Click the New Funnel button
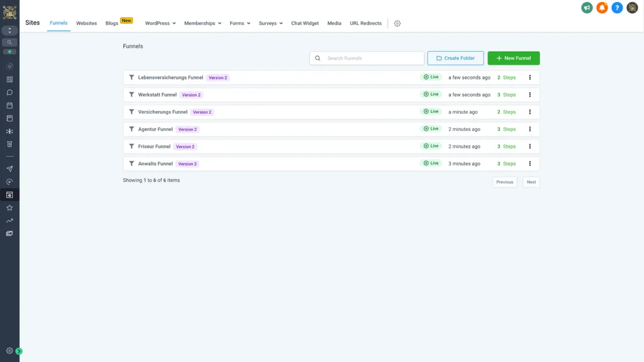The width and height of the screenshot is (644, 362). pyautogui.click(x=514, y=58)
